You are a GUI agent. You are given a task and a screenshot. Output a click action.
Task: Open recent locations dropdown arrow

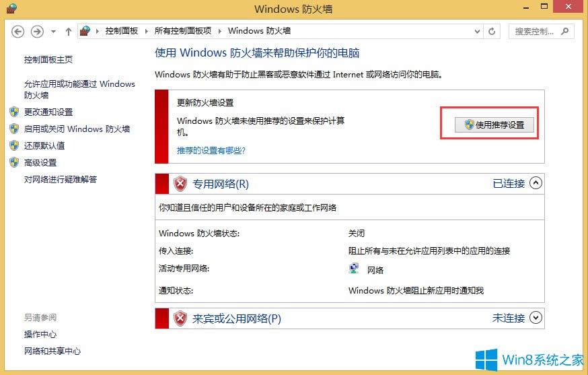52,31
